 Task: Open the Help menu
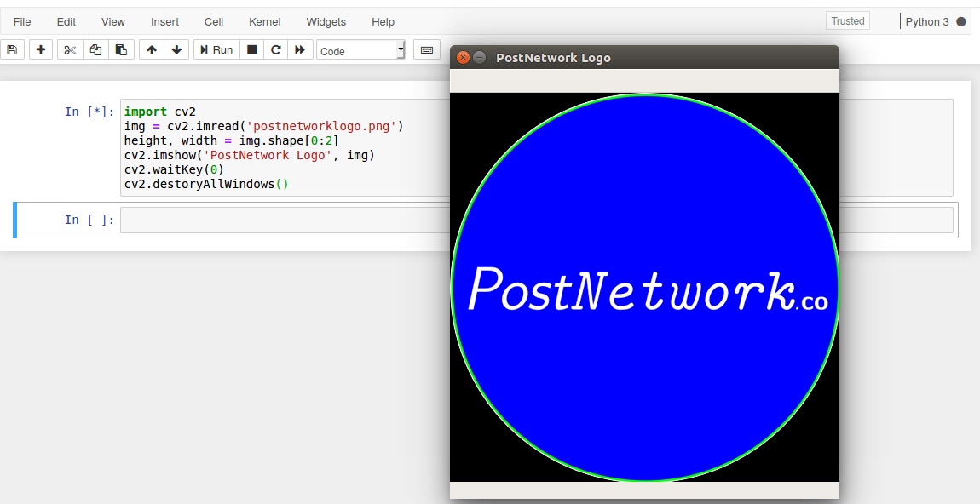point(383,21)
